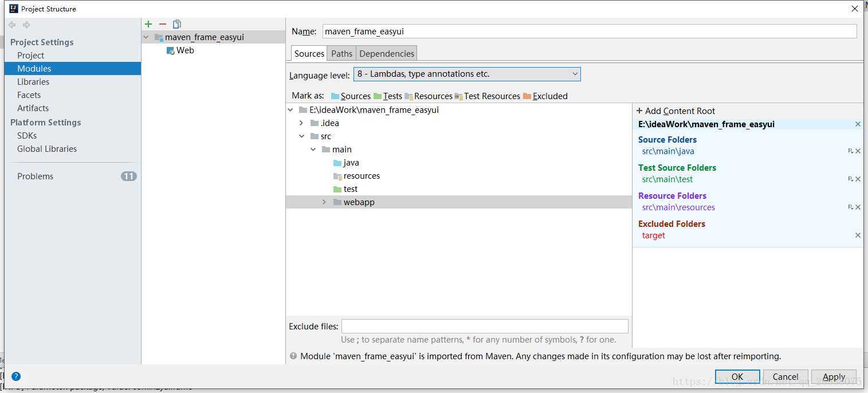Copy module using the copy icon
This screenshot has width=868, height=393.
[x=177, y=24]
